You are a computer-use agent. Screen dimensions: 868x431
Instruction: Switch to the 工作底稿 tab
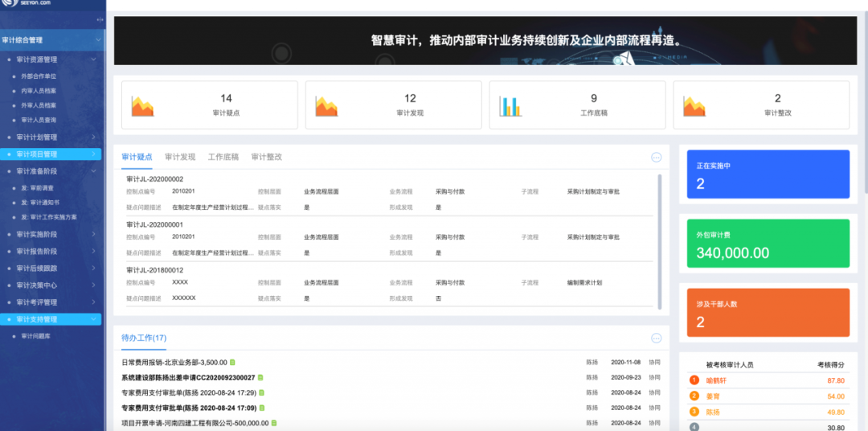pyautogui.click(x=223, y=157)
